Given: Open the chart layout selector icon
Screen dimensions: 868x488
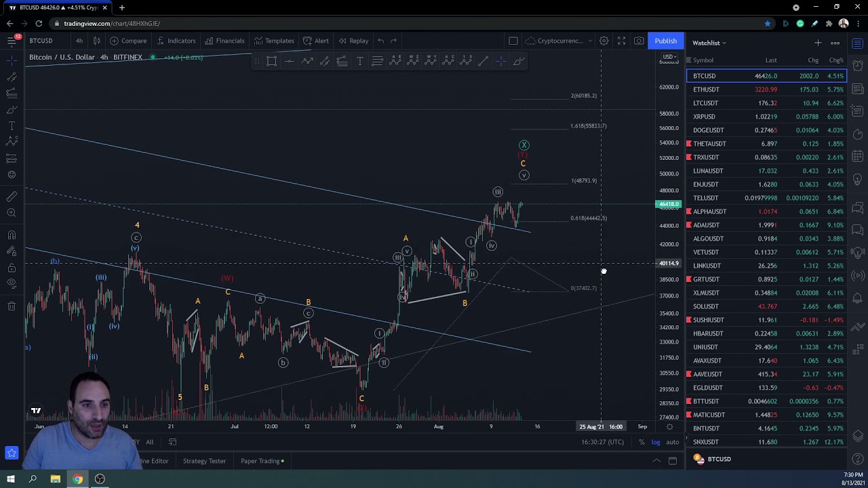Looking at the screenshot, I should [513, 41].
